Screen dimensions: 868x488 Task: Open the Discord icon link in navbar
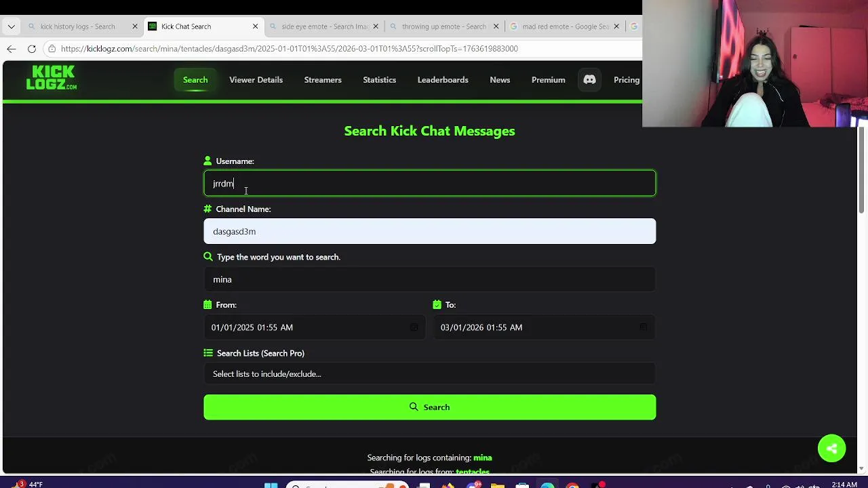pyautogui.click(x=589, y=80)
